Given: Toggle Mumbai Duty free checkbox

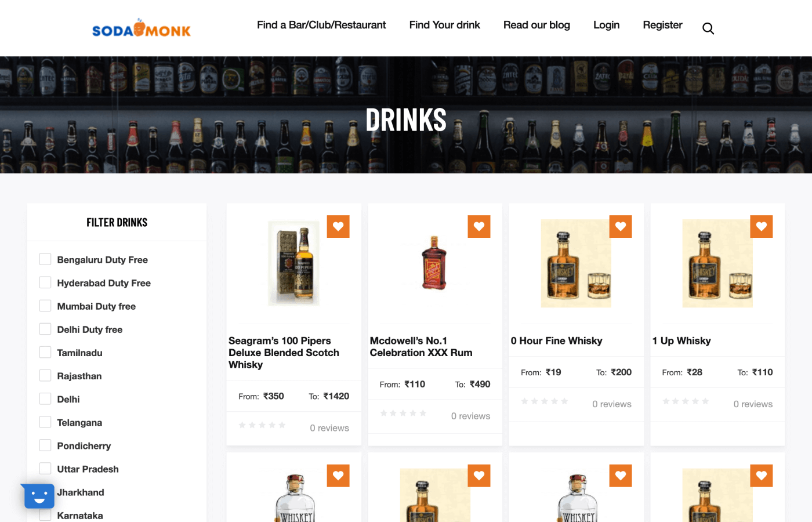Looking at the screenshot, I should tap(45, 306).
